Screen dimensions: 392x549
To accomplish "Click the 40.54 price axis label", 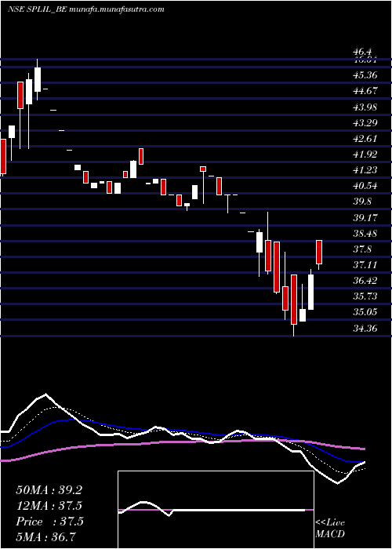I will click(365, 186).
